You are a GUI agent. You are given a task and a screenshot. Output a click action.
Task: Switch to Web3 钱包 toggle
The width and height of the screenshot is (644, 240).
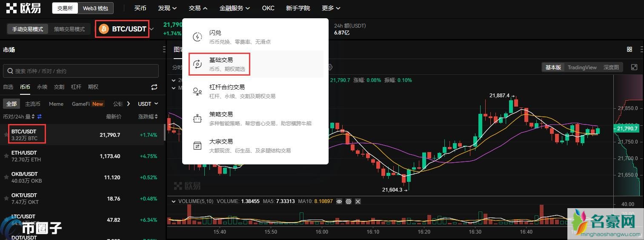pos(95,8)
